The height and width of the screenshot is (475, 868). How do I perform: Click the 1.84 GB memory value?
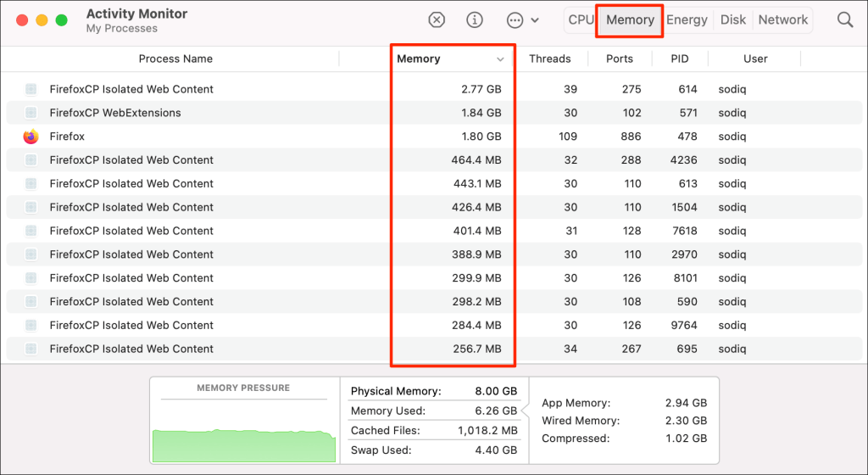(x=481, y=113)
